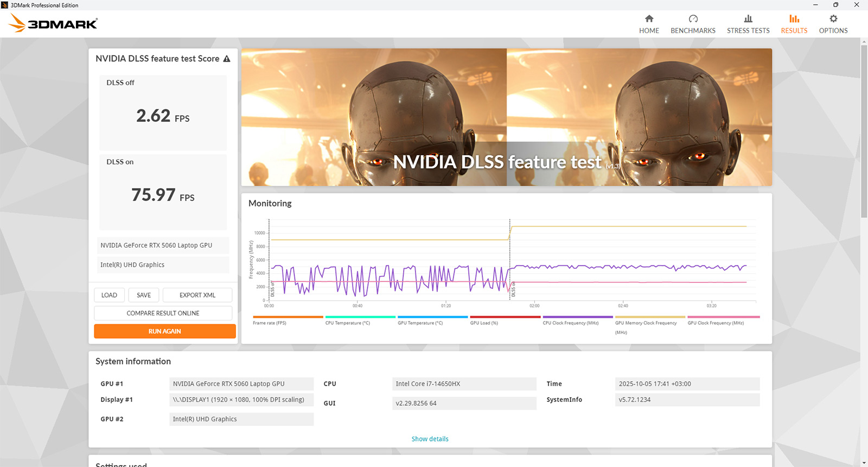Toggle the CPU Temperature legend entry
This screenshot has height=467, width=868.
[x=348, y=323]
